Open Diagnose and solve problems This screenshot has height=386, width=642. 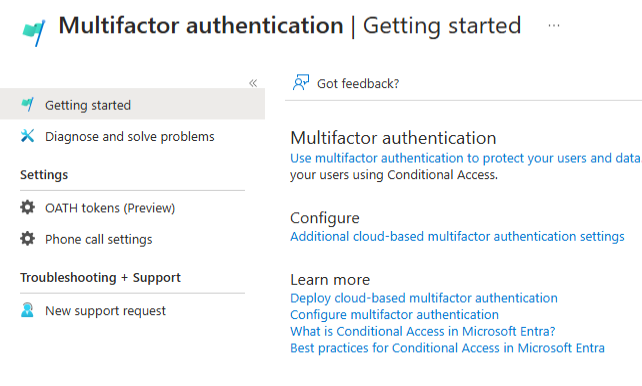[x=130, y=136]
